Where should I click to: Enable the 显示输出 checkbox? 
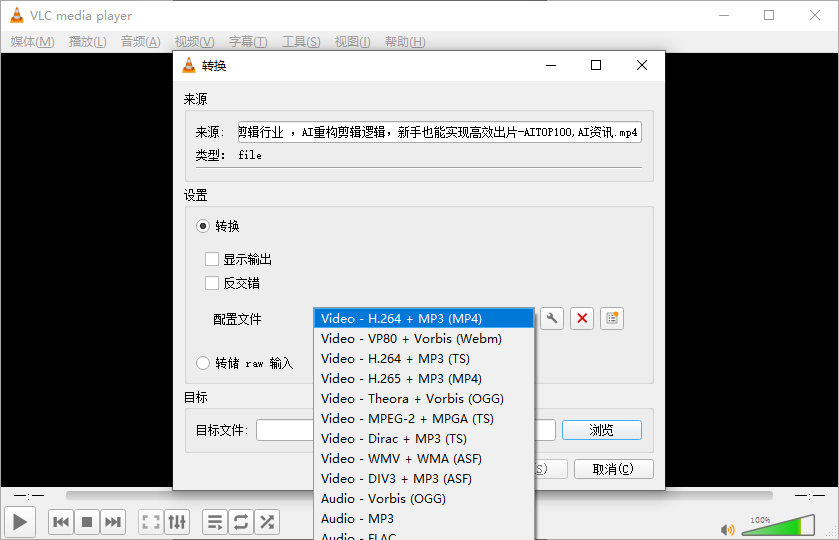(x=212, y=259)
